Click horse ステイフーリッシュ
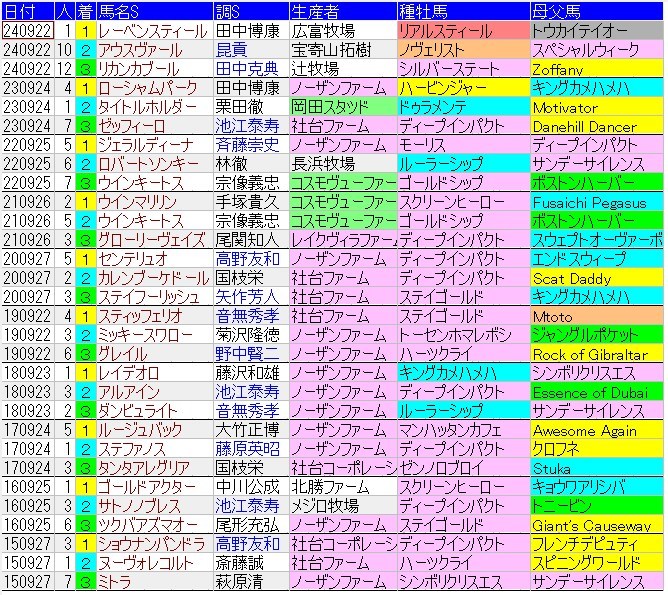This screenshot has height=595, width=668. coord(149,297)
